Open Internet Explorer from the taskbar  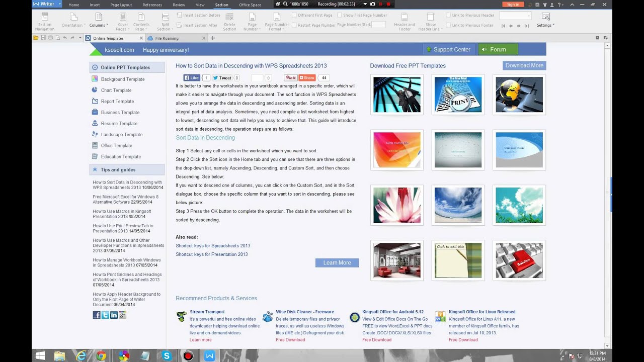(x=80, y=356)
